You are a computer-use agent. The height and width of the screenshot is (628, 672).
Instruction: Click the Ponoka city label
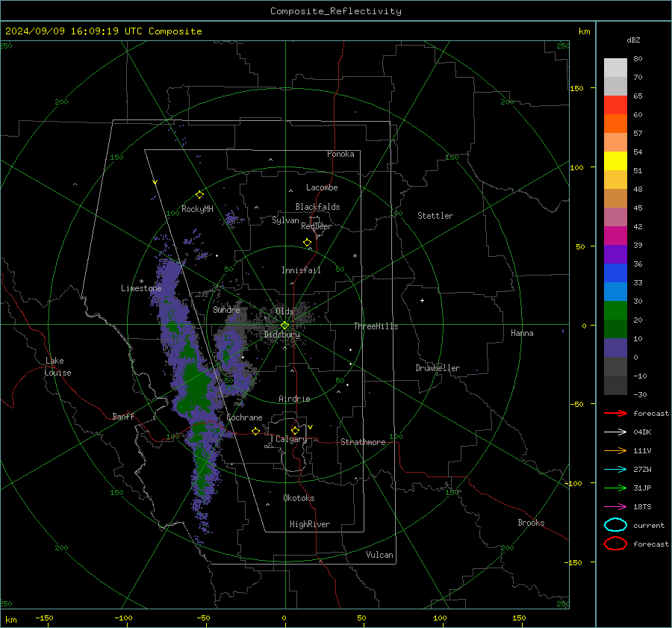point(340,154)
